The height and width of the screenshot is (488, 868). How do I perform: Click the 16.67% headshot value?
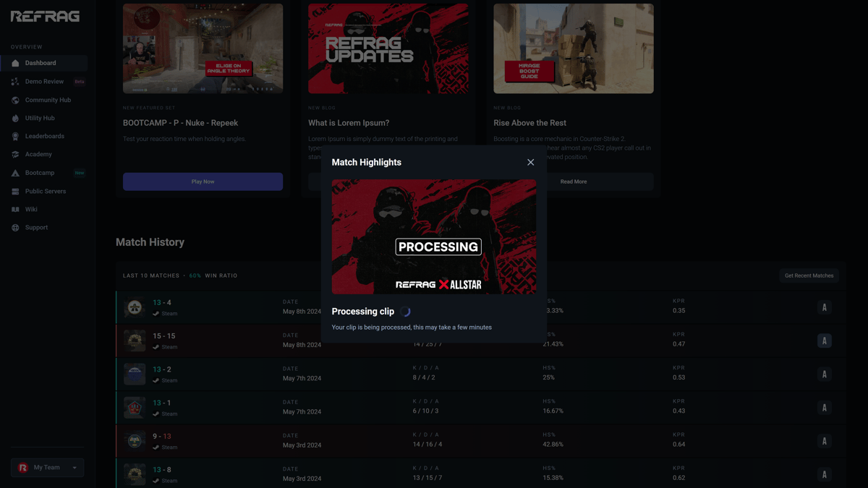click(x=553, y=411)
